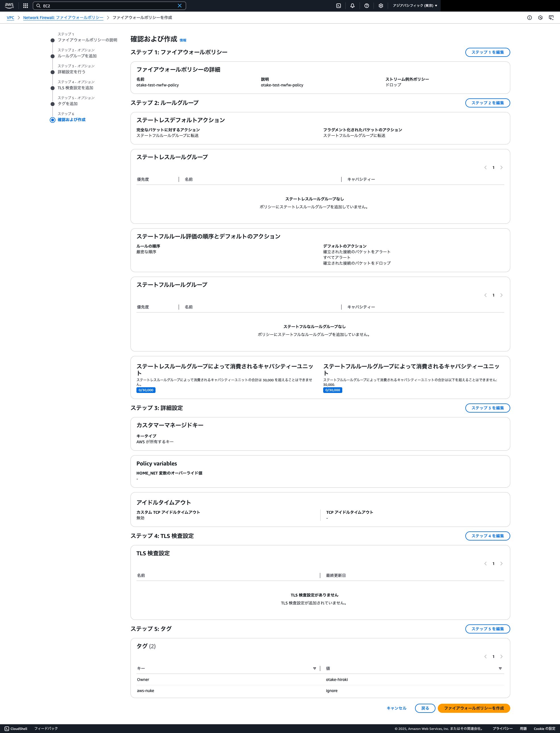Screen dimensions: 560x733
Task: Open the settings gear in top bar
Action: 381,6
